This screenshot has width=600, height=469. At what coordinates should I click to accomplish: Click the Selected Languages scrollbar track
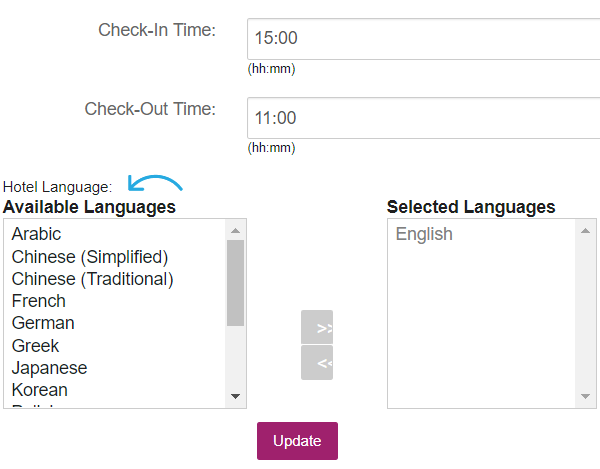click(x=585, y=314)
